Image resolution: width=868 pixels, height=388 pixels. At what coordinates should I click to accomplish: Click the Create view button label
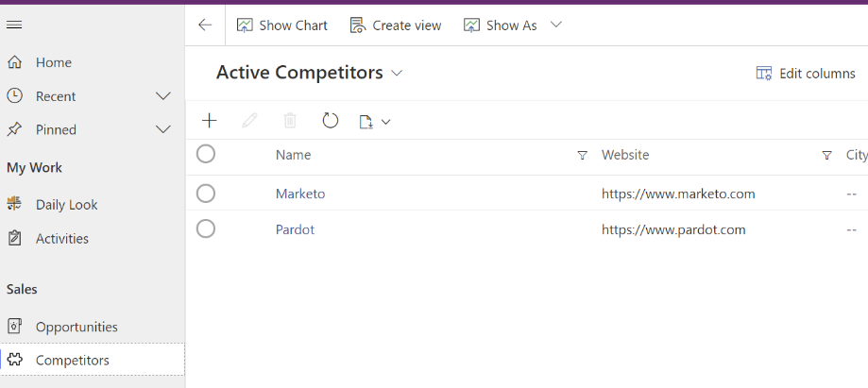407,25
